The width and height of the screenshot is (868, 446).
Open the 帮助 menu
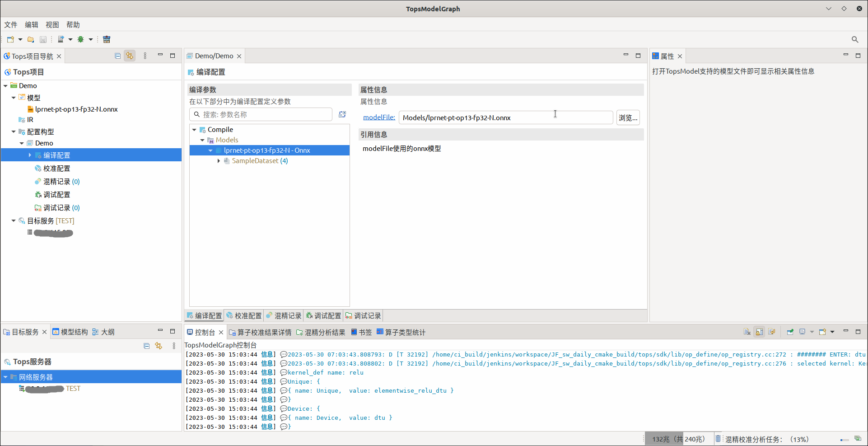pyautogui.click(x=73, y=25)
